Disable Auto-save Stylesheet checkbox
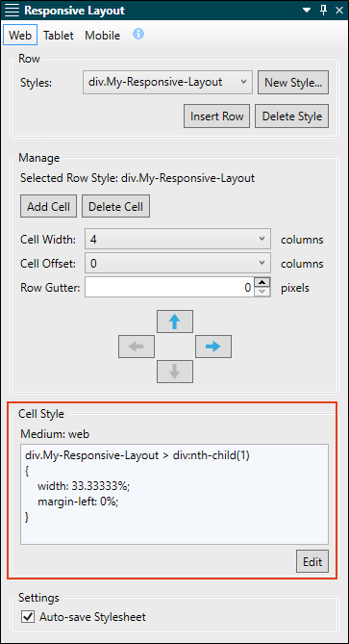 tap(28, 616)
